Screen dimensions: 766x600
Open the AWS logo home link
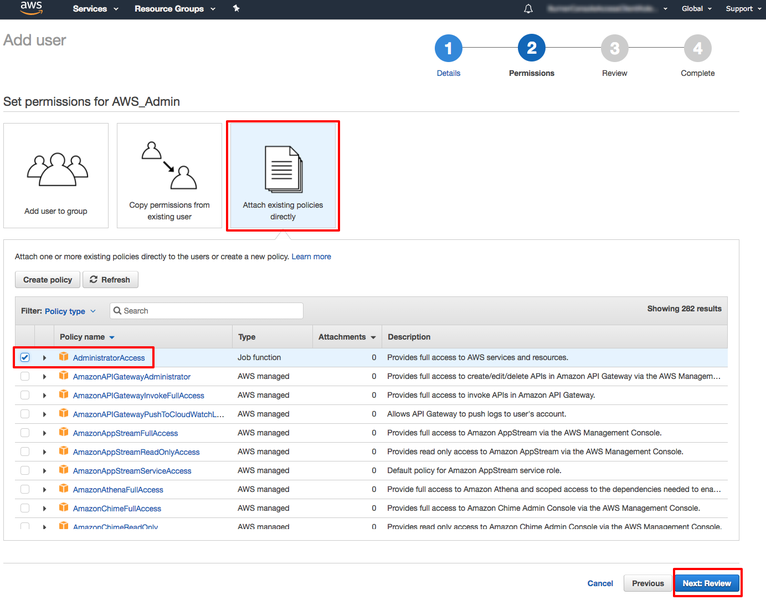pyautogui.click(x=31, y=8)
